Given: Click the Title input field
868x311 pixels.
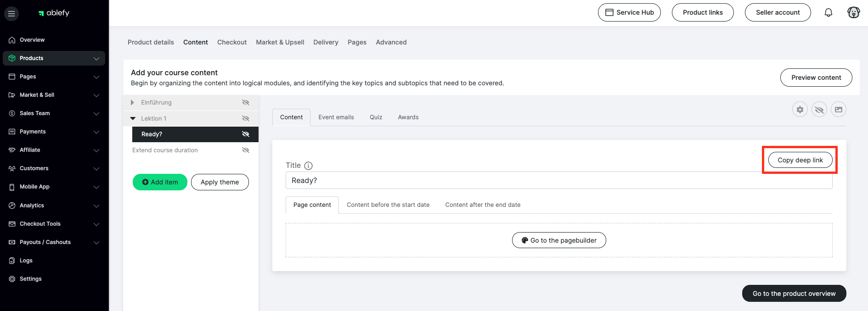Looking at the screenshot, I should pyautogui.click(x=559, y=180).
